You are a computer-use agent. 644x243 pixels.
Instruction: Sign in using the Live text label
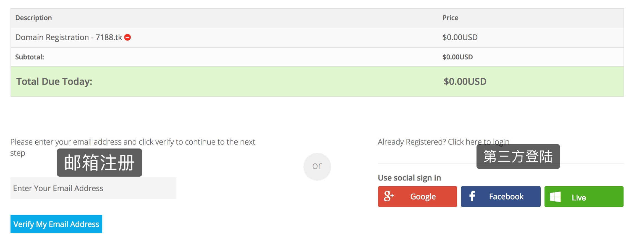coord(579,197)
